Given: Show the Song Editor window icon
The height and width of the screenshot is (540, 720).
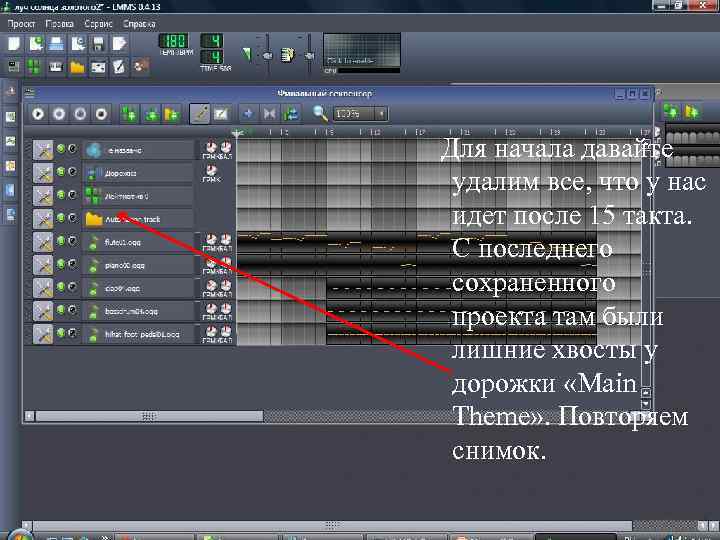Looking at the screenshot, I should click(x=14, y=67).
